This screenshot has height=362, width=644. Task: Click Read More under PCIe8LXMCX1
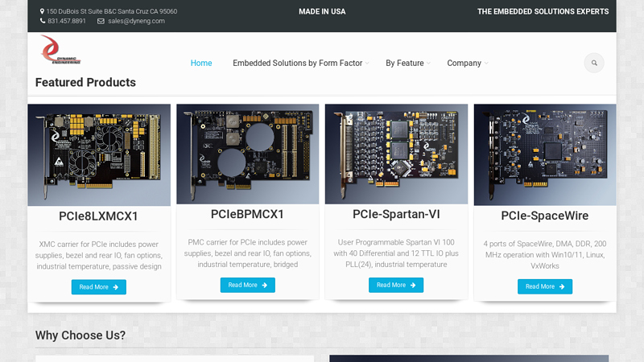tap(99, 287)
